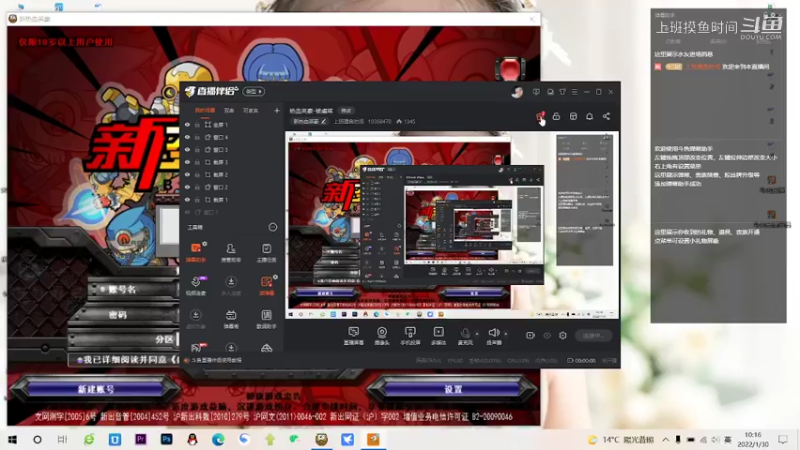Open the video co-stream microphone tool
This screenshot has width=800, height=450.
point(196,285)
